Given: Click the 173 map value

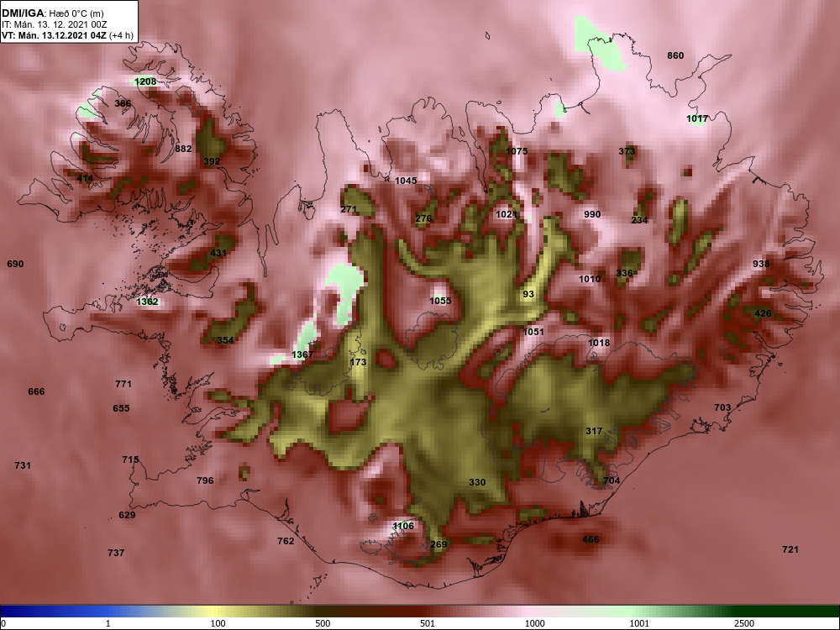Looking at the screenshot, I should [358, 362].
